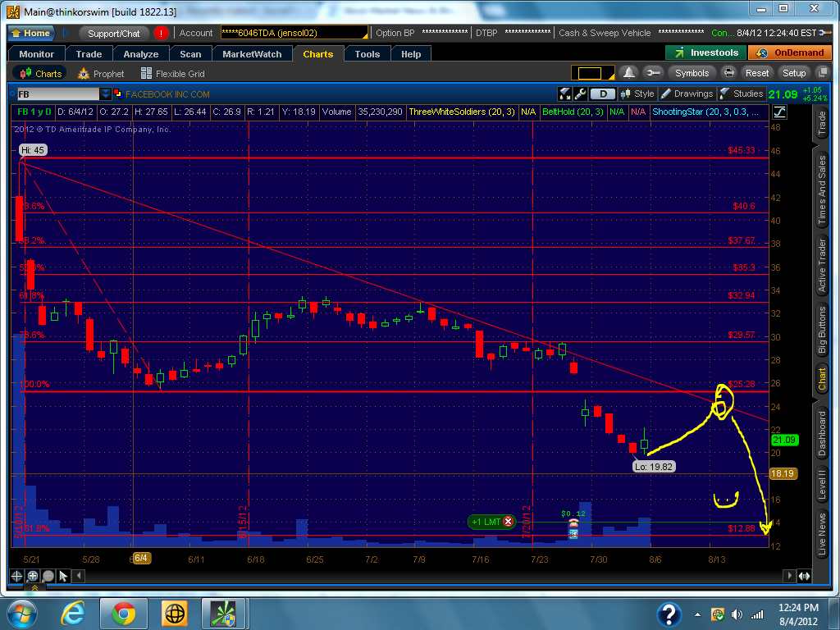Open chart settings wrench icon left of D

point(580,94)
